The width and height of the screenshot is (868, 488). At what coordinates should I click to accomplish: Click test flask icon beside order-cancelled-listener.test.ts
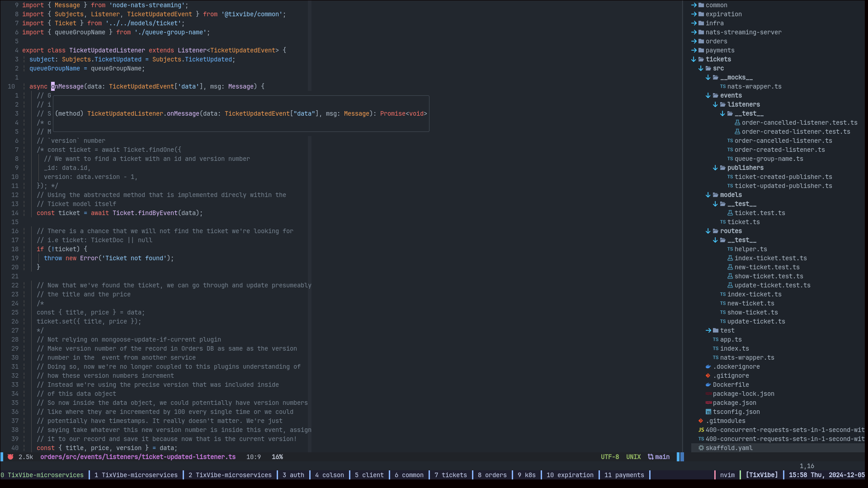tap(737, 122)
